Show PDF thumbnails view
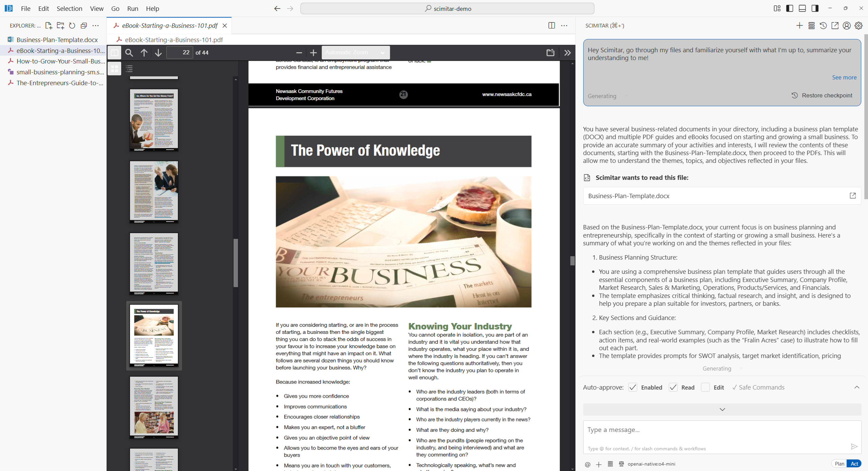This screenshot has height=471, width=868. pos(114,69)
